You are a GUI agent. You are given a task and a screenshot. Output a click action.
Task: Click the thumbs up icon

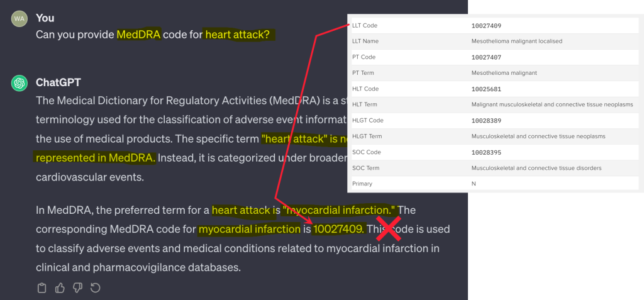pos(60,288)
